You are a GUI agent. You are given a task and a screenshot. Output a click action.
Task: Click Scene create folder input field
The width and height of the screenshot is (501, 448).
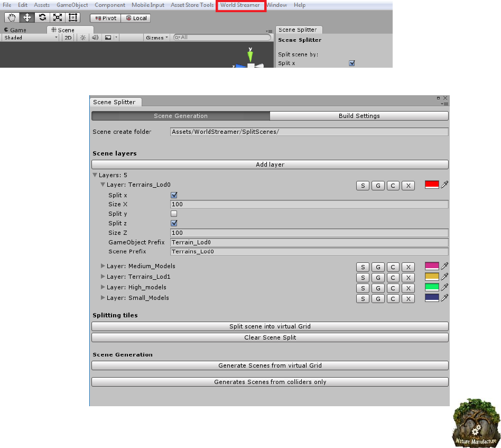309,132
